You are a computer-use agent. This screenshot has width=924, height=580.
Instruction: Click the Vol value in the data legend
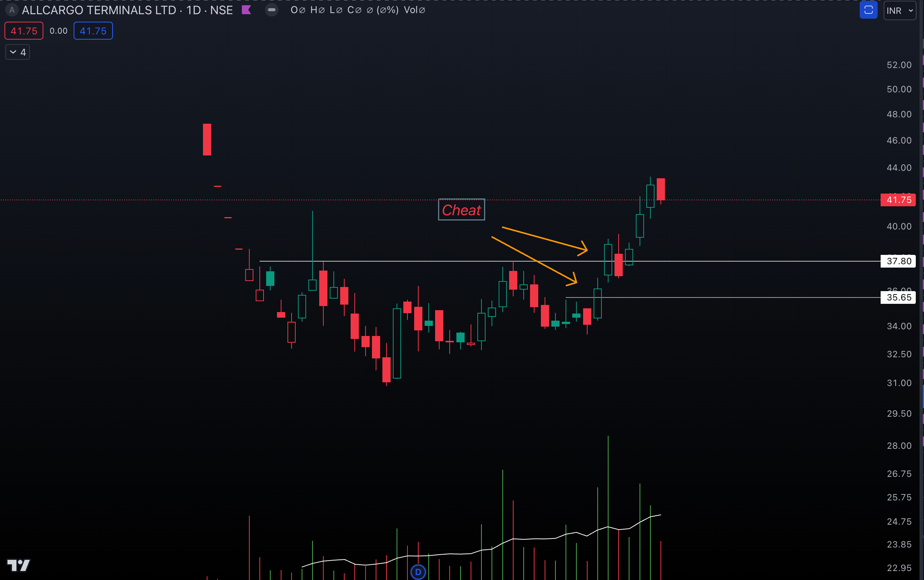tap(415, 10)
